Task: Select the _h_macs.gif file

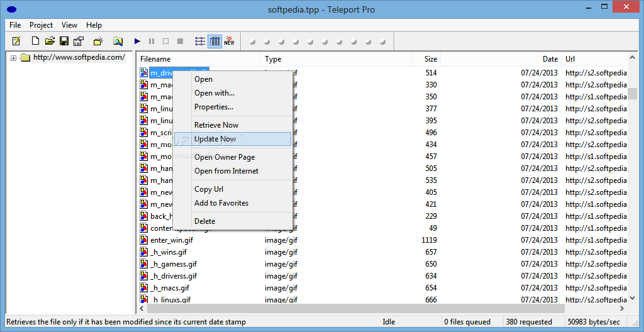Action: (x=170, y=287)
